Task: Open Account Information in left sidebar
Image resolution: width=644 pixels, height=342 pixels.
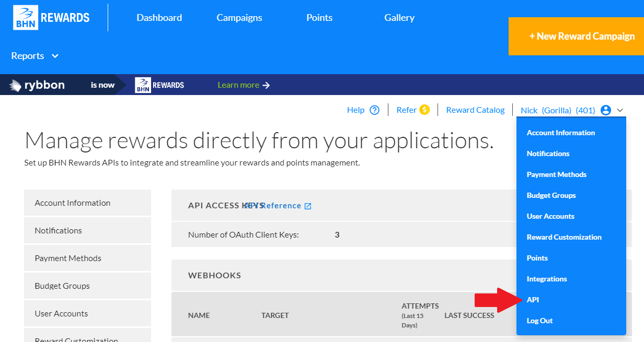Action: click(x=87, y=203)
